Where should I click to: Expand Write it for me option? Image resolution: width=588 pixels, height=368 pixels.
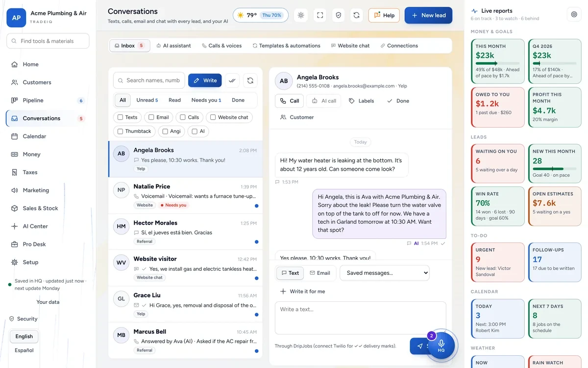302,291
